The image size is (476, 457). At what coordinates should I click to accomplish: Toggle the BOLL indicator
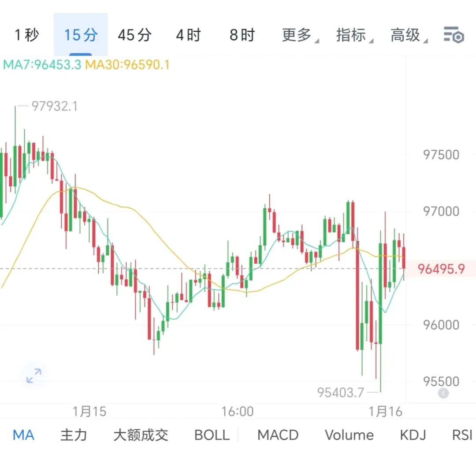click(x=212, y=435)
